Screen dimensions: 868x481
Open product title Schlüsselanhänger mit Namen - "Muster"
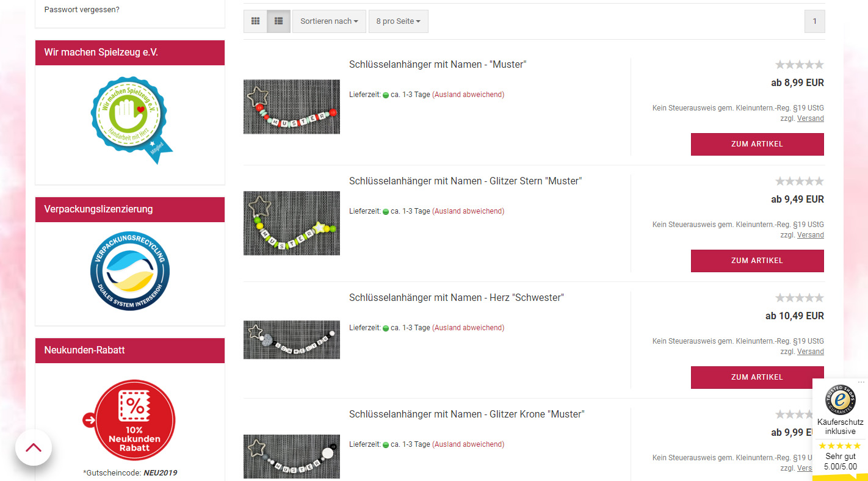point(438,64)
